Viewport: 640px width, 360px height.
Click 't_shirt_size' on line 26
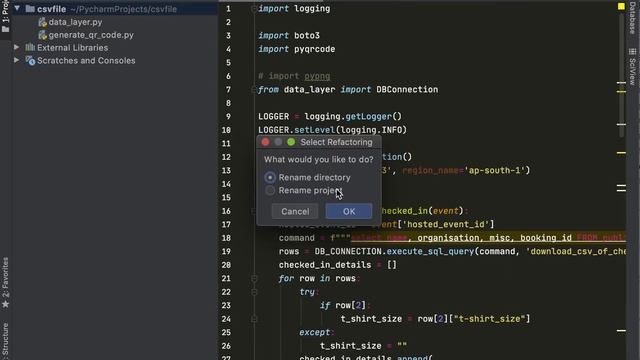click(x=351, y=346)
